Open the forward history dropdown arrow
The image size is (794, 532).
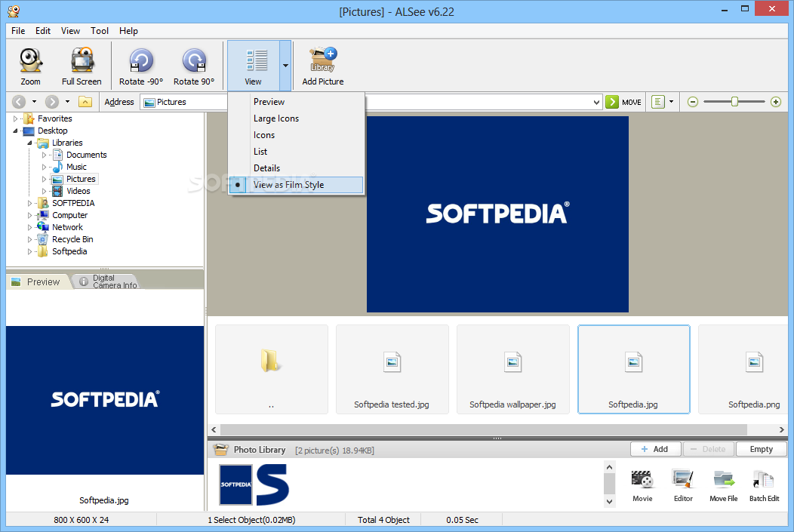pos(67,102)
